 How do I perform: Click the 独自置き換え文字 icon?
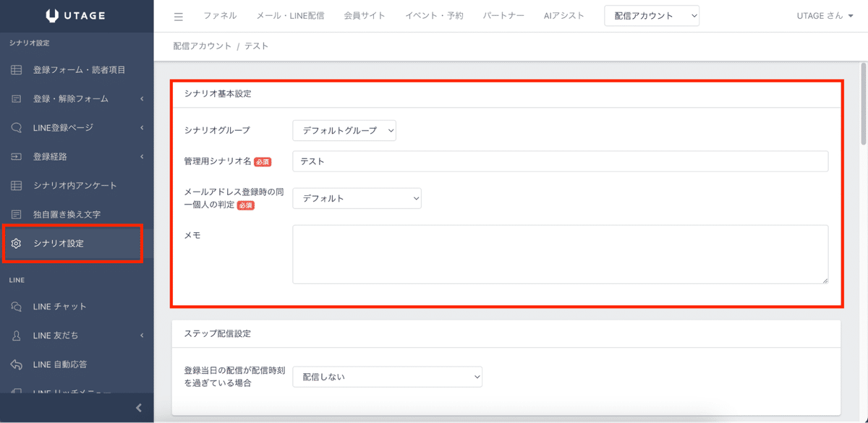pos(16,215)
